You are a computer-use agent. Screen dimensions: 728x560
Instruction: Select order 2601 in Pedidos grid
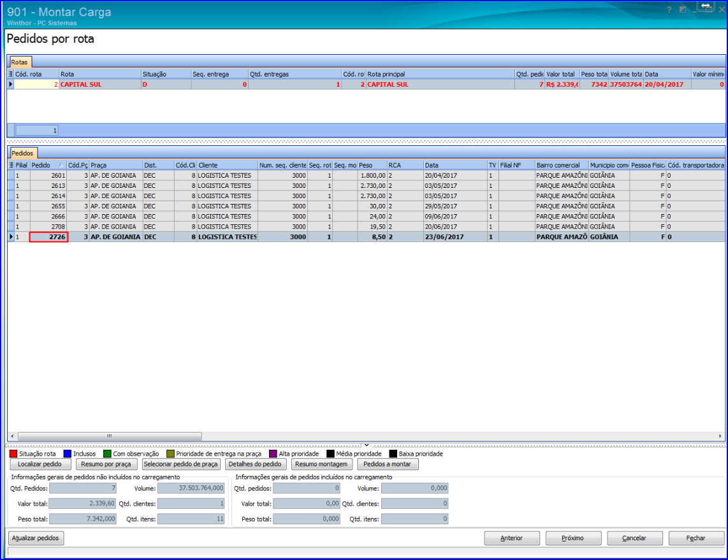(367, 175)
